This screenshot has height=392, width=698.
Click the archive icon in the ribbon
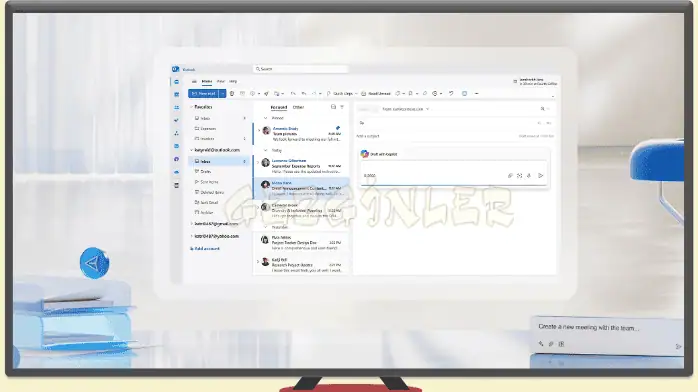pos(242,93)
